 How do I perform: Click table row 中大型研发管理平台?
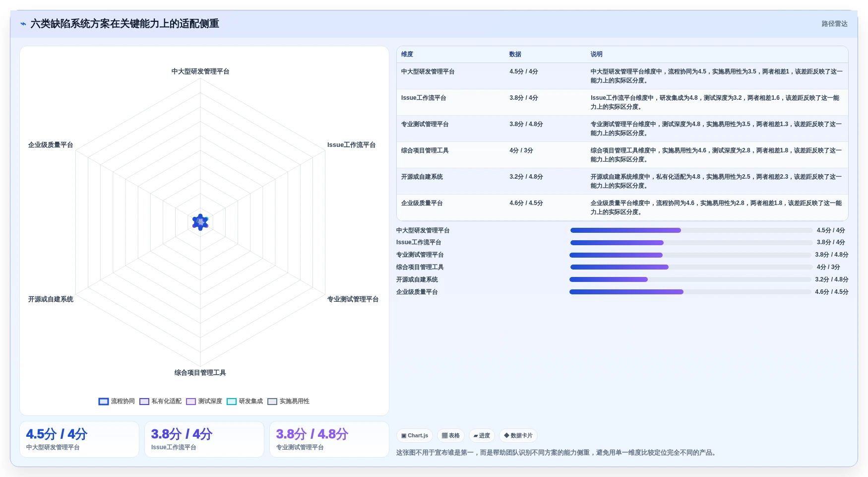(x=622, y=76)
